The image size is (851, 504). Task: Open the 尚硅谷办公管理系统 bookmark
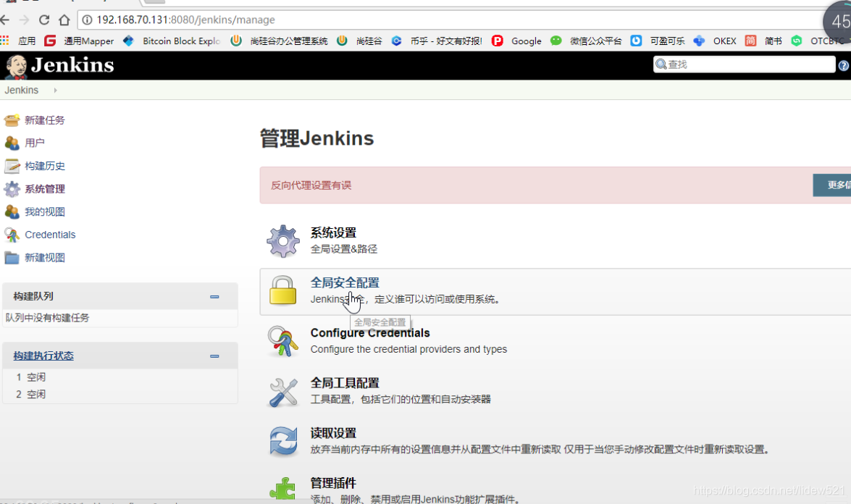click(279, 41)
